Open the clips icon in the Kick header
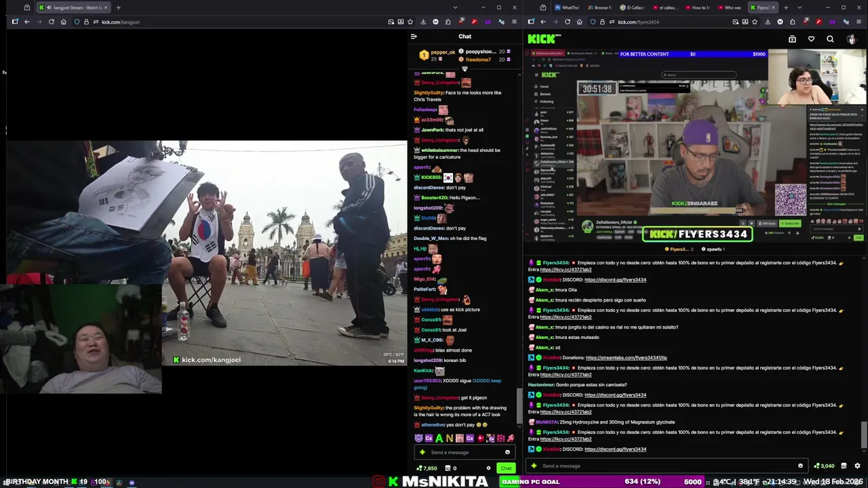Image resolution: width=868 pixels, height=488 pixels. point(792,39)
